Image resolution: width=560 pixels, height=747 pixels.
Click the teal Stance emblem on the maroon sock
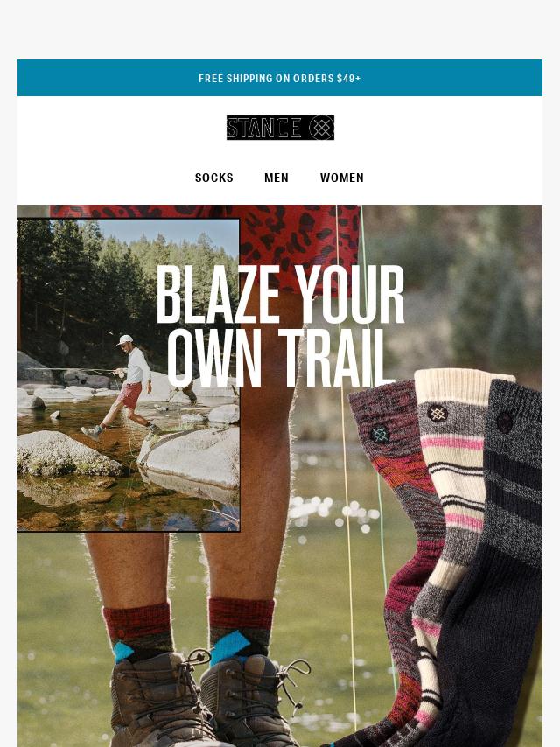[380, 434]
